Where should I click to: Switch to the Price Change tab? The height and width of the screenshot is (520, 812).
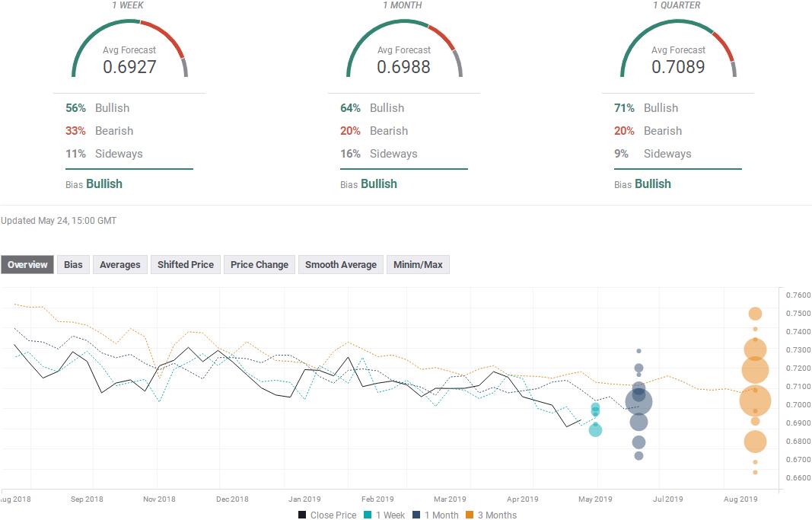[x=260, y=265]
